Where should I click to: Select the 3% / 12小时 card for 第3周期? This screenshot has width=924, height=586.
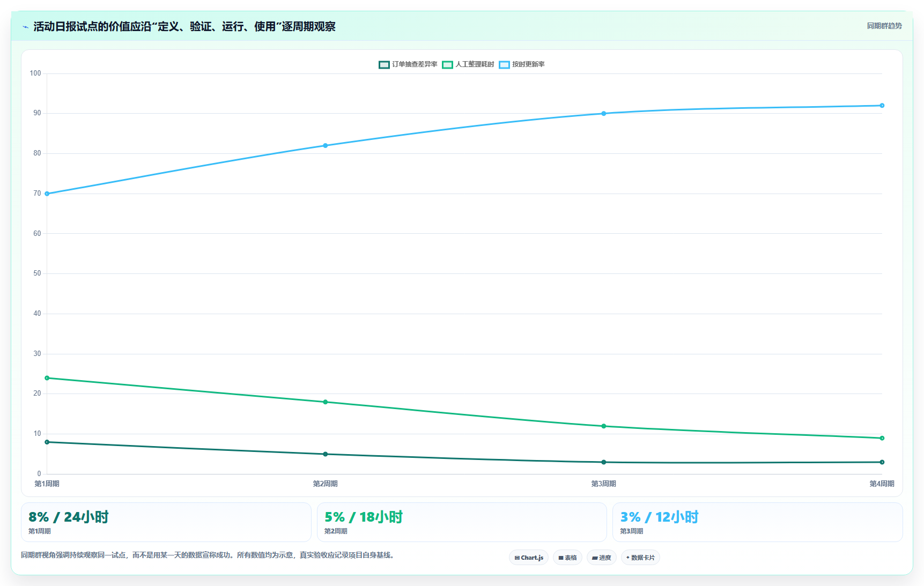pyautogui.click(x=758, y=522)
